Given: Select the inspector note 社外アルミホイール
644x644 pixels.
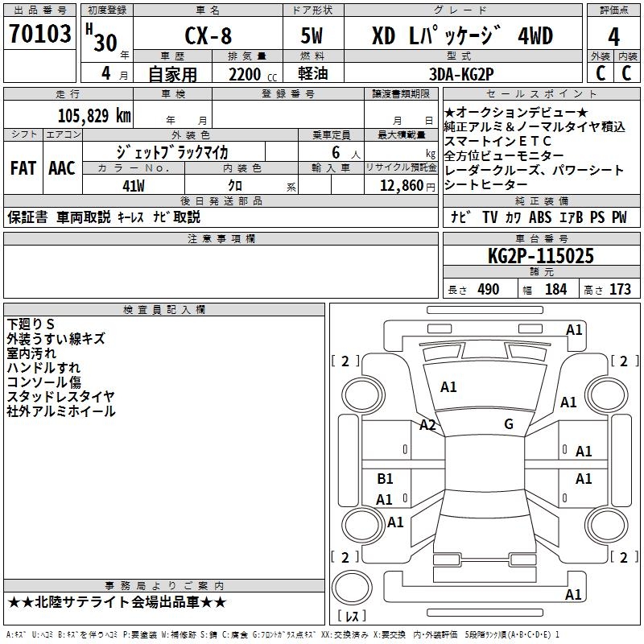Looking at the screenshot, I should [x=61, y=411].
